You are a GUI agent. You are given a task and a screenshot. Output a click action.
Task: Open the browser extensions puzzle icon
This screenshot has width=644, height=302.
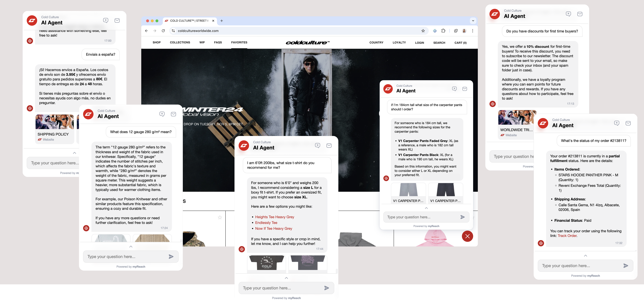pyautogui.click(x=443, y=31)
